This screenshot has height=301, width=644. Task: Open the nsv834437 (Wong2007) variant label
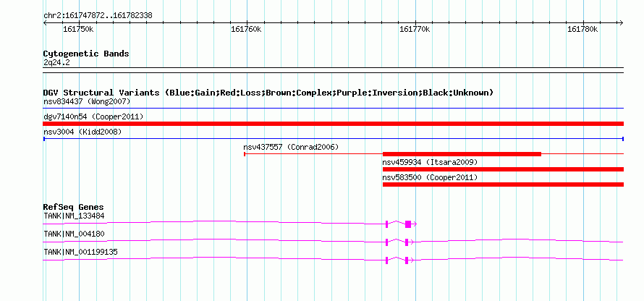point(87,101)
